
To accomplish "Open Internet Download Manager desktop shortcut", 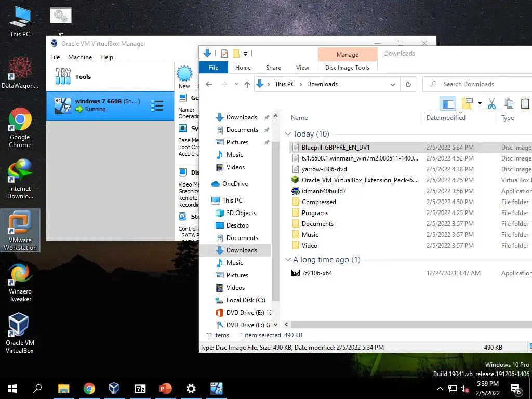I will tap(20, 179).
